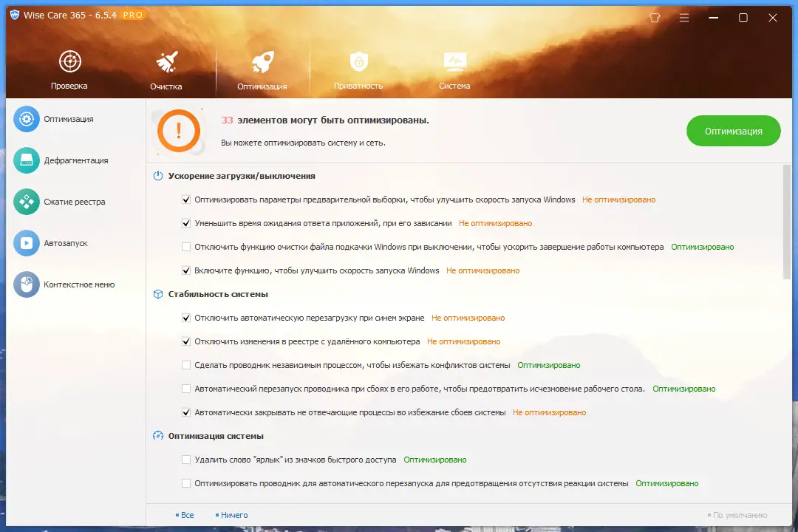This screenshot has width=798, height=532.
Task: Check remove word "ярлык" from shortcuts checkbox
Action: point(186,460)
